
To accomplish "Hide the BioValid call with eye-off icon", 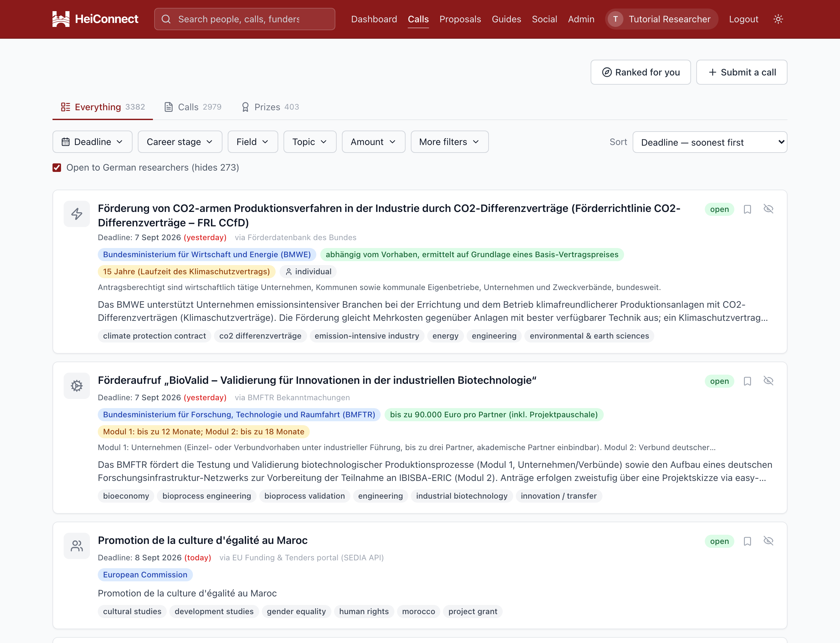I will 768,381.
